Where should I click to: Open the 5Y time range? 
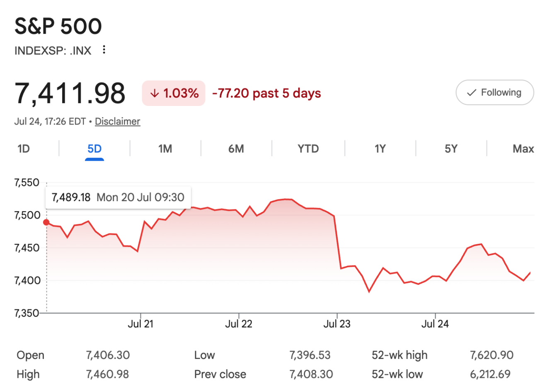(451, 149)
